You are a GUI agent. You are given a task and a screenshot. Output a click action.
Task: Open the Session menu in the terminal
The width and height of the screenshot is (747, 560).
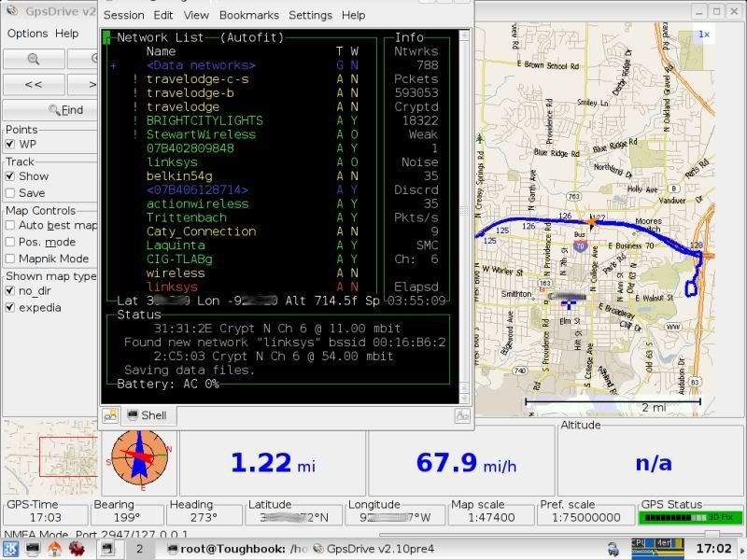tap(123, 15)
